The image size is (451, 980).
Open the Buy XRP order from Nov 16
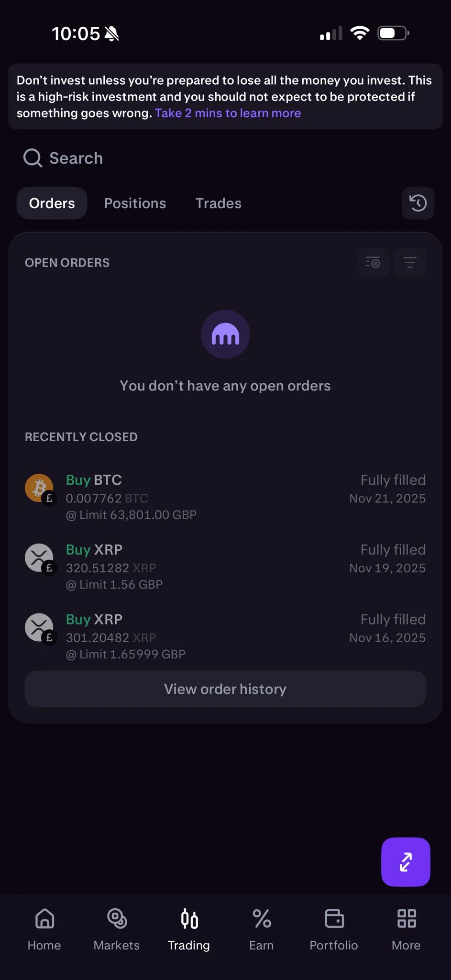[225, 636]
